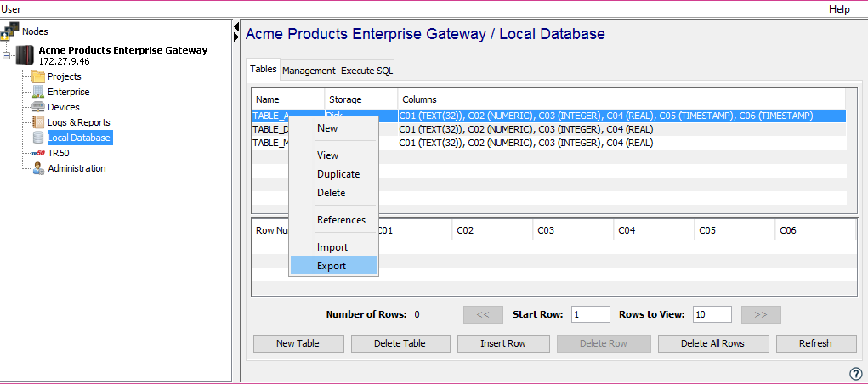Click the Rows to View field
The image size is (868, 384).
click(x=712, y=314)
